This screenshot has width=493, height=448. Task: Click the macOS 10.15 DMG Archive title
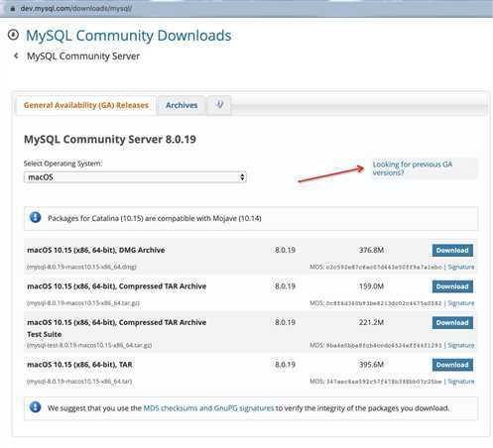pos(96,250)
